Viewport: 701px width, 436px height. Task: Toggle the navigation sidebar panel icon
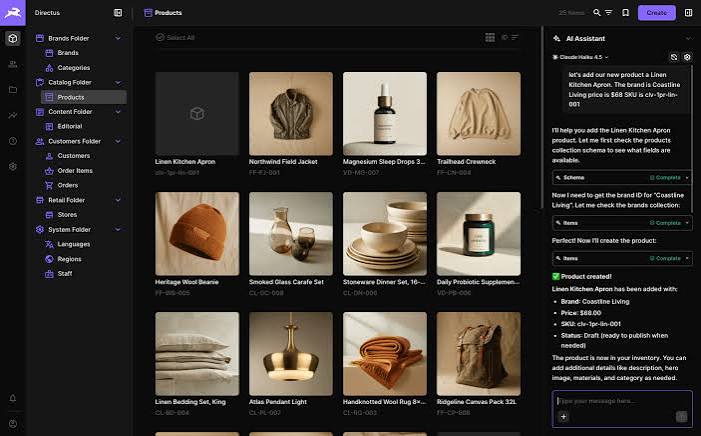(118, 13)
